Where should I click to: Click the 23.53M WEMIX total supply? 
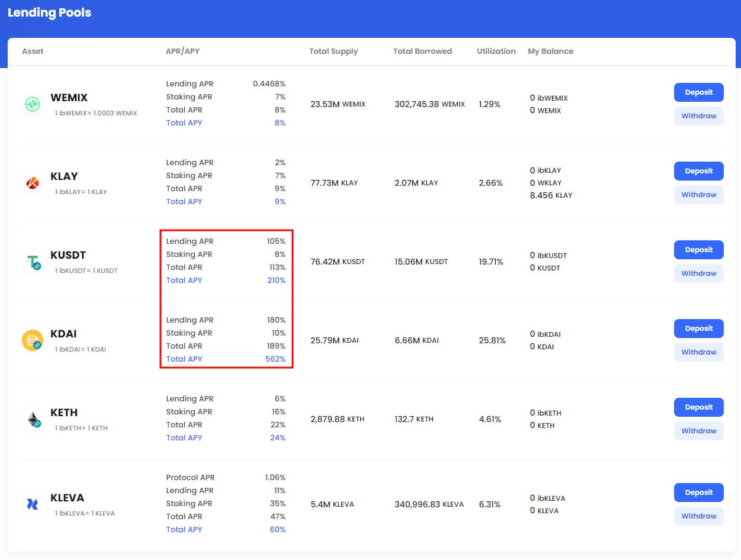coord(338,104)
